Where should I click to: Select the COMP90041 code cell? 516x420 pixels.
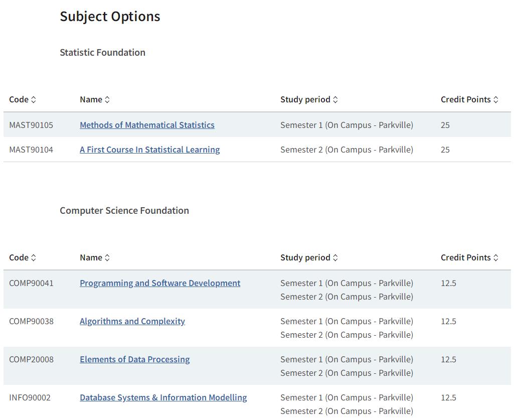click(31, 283)
